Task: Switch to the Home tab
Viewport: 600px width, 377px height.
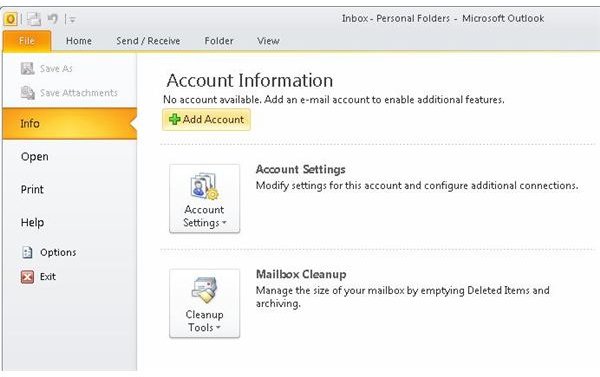Action: [x=78, y=41]
